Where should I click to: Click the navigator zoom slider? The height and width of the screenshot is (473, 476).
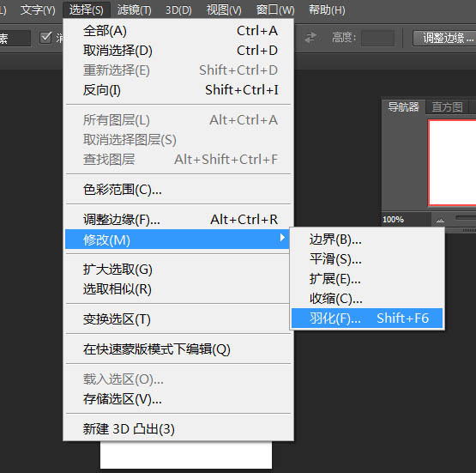click(466, 217)
